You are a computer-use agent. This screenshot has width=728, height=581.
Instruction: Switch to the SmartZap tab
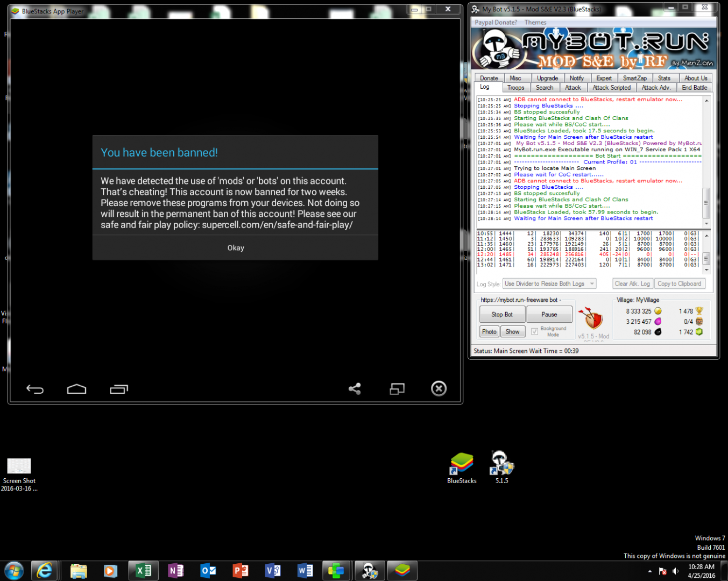point(635,78)
